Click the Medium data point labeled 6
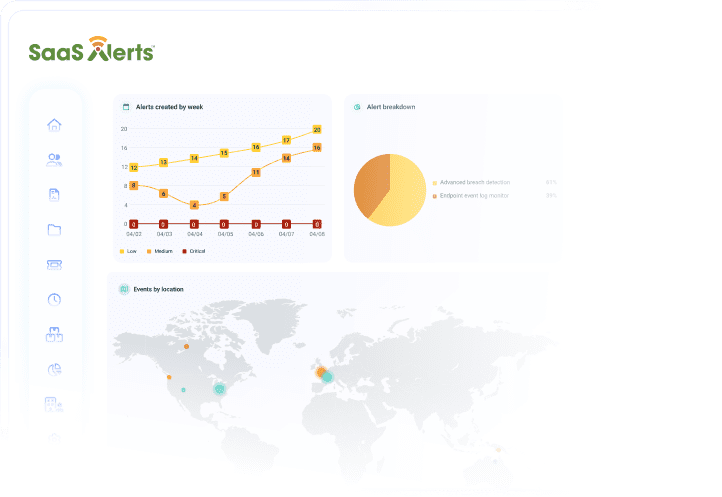The width and height of the screenshot is (722, 497). [x=163, y=193]
